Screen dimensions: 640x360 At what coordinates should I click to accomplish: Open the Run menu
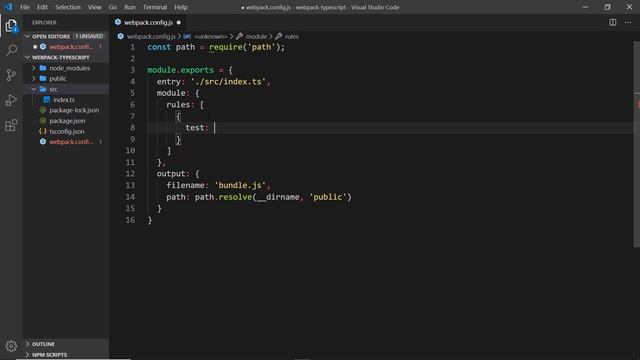click(x=130, y=7)
